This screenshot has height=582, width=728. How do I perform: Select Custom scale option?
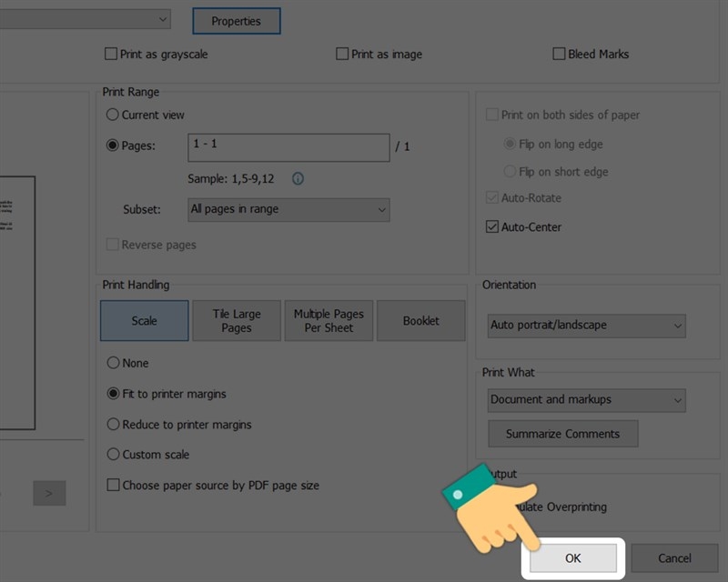pyautogui.click(x=113, y=454)
